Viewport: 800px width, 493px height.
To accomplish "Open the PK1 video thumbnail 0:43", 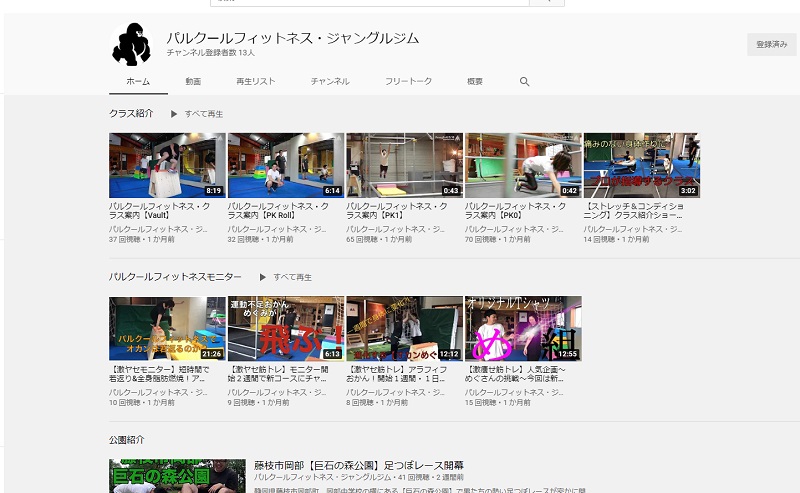I will (x=405, y=165).
